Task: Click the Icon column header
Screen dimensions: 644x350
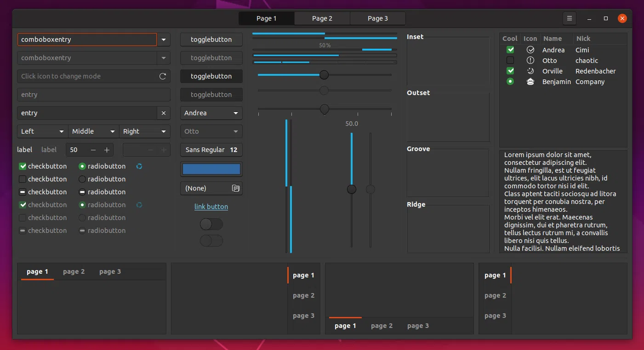Action: 530,39
